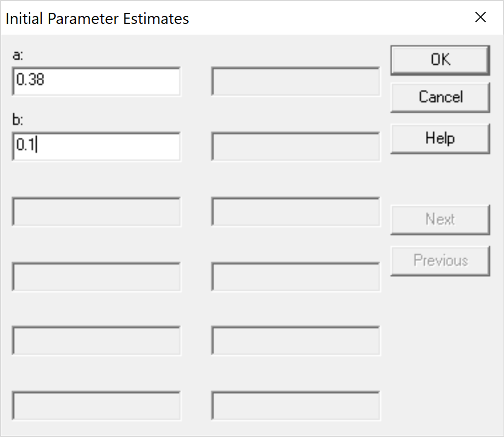
Task: Click the OK button
Action: 440,60
